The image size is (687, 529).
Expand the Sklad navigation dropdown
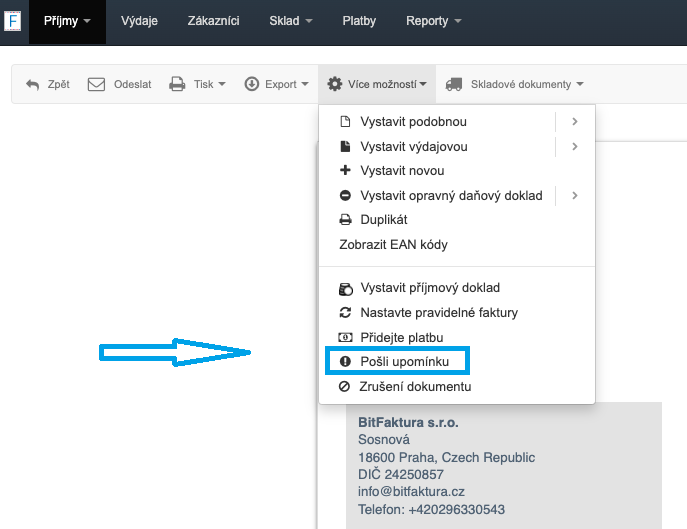click(x=291, y=21)
